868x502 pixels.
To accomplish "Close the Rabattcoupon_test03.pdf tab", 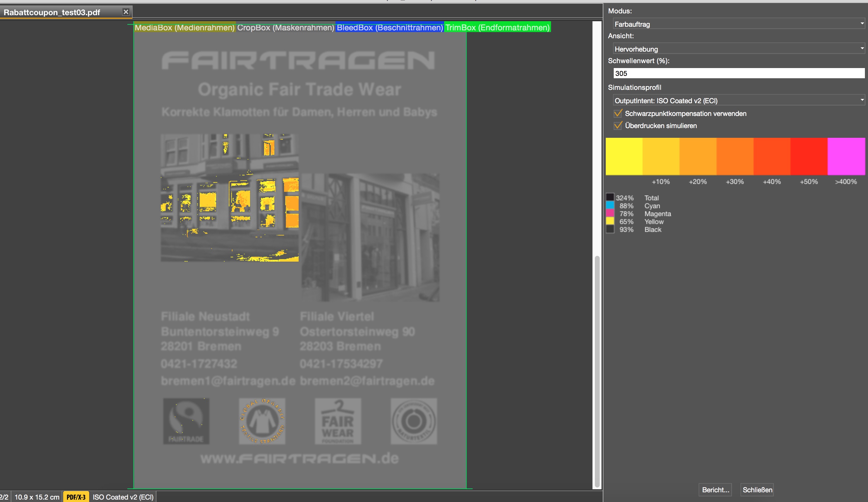I will 126,12.
